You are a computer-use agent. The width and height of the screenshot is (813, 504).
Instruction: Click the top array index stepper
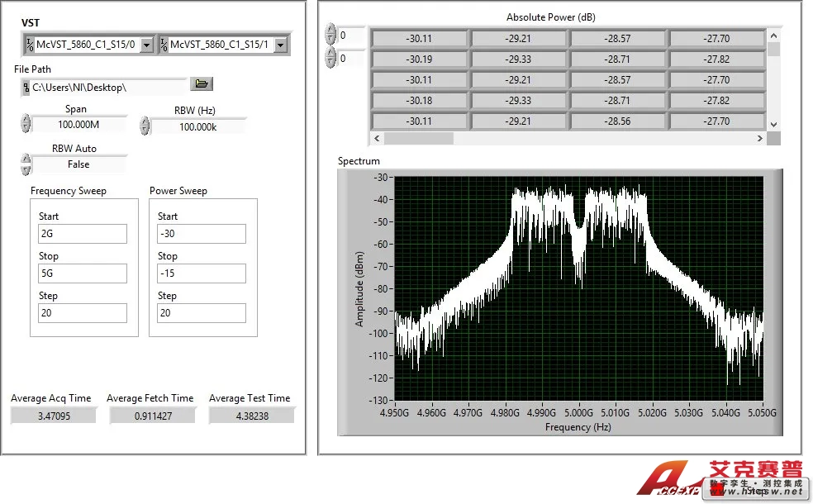click(330, 36)
